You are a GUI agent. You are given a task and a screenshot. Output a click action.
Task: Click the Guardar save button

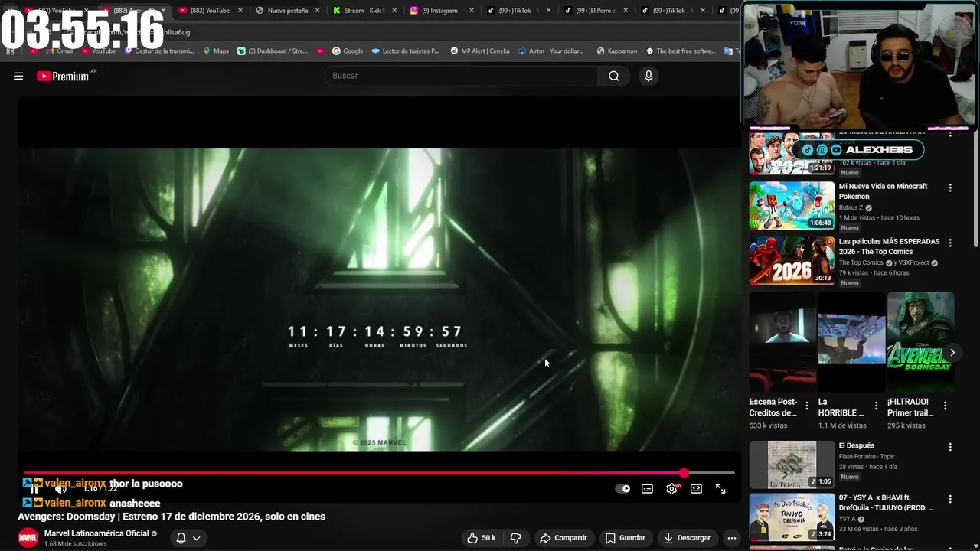(626, 538)
